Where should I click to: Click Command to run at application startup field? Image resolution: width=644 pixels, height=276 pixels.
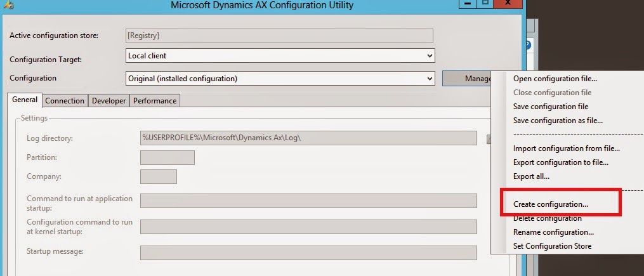click(308, 201)
